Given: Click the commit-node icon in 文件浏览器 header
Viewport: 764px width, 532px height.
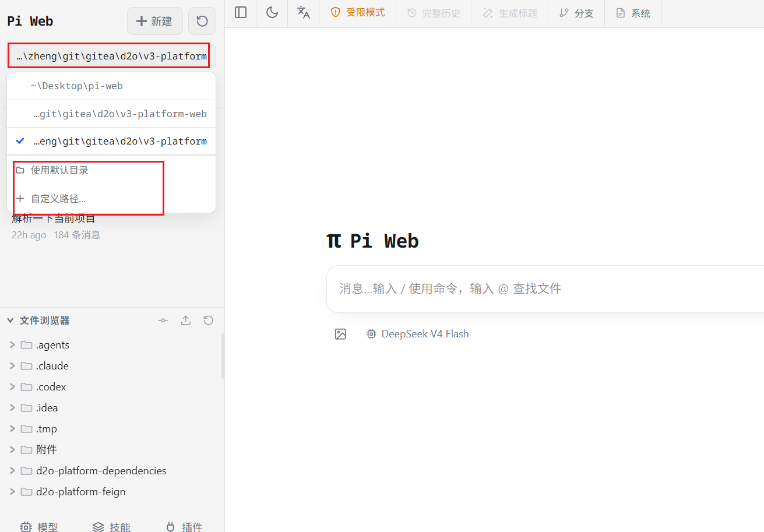Looking at the screenshot, I should click(163, 320).
